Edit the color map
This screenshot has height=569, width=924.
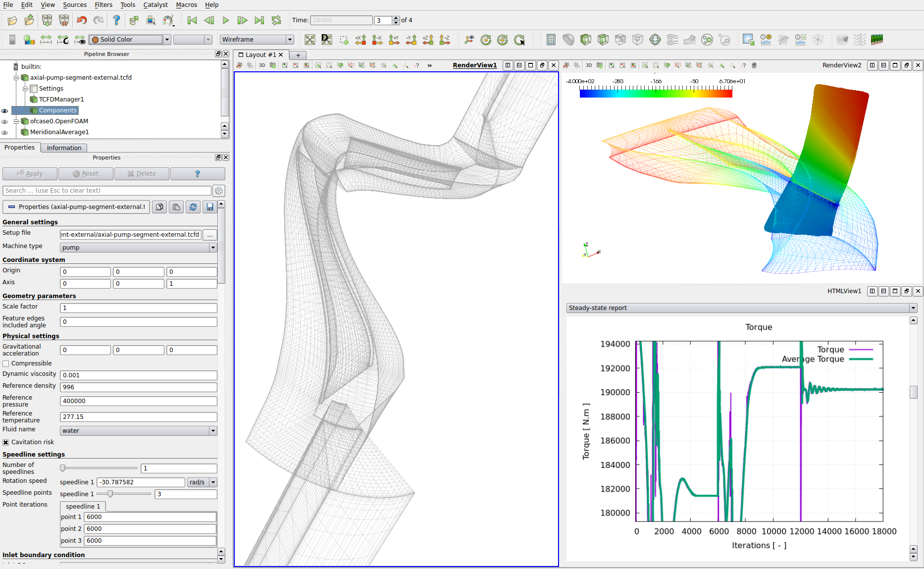[x=29, y=40]
